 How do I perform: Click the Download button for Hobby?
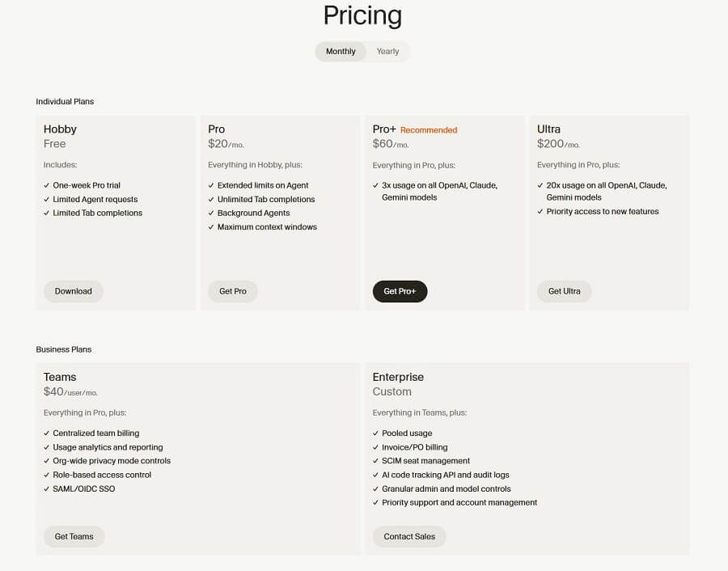[x=74, y=291]
